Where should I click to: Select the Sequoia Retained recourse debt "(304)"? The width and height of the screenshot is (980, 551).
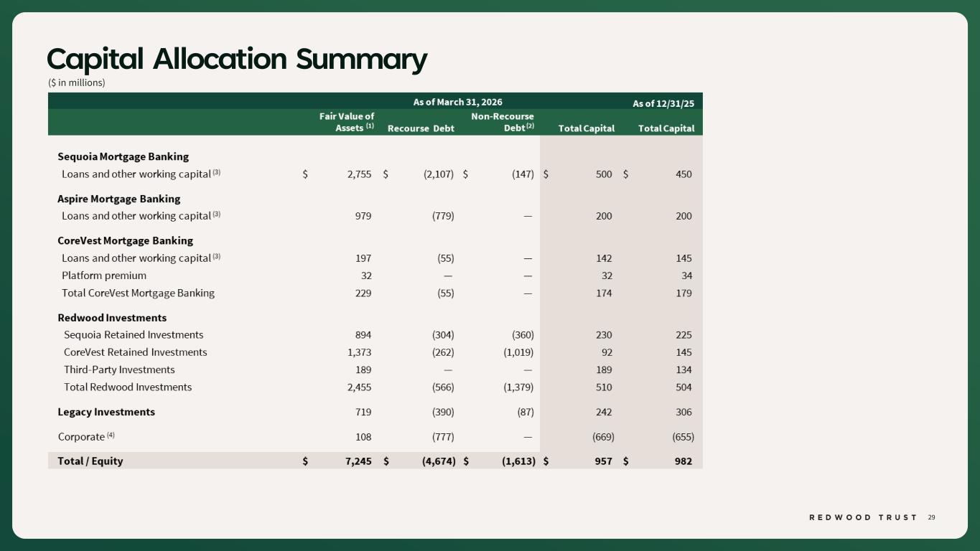click(443, 335)
